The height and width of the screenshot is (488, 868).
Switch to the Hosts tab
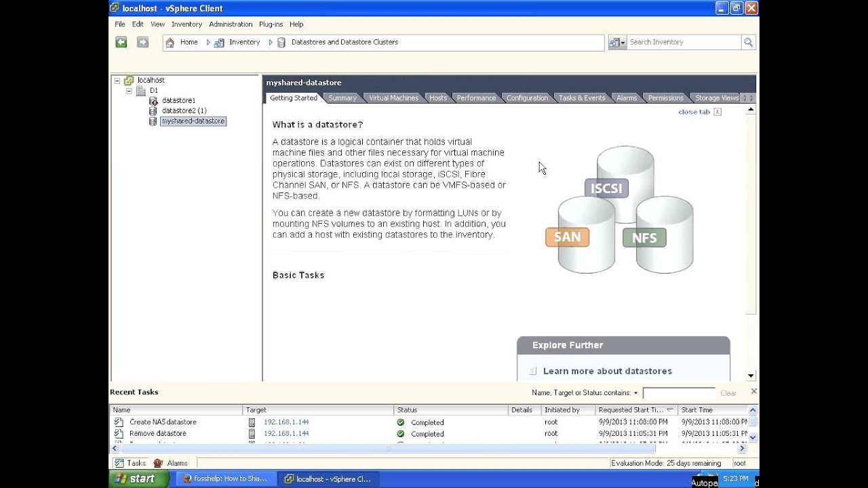click(x=438, y=98)
